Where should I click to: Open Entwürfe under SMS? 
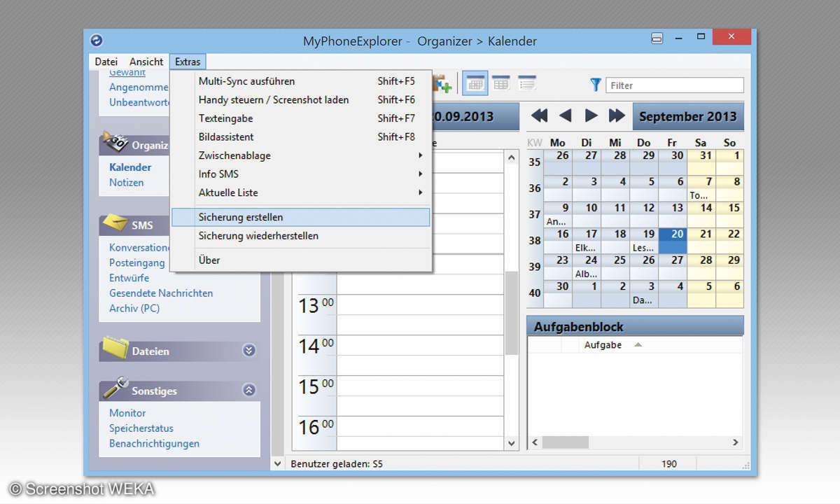tap(129, 278)
